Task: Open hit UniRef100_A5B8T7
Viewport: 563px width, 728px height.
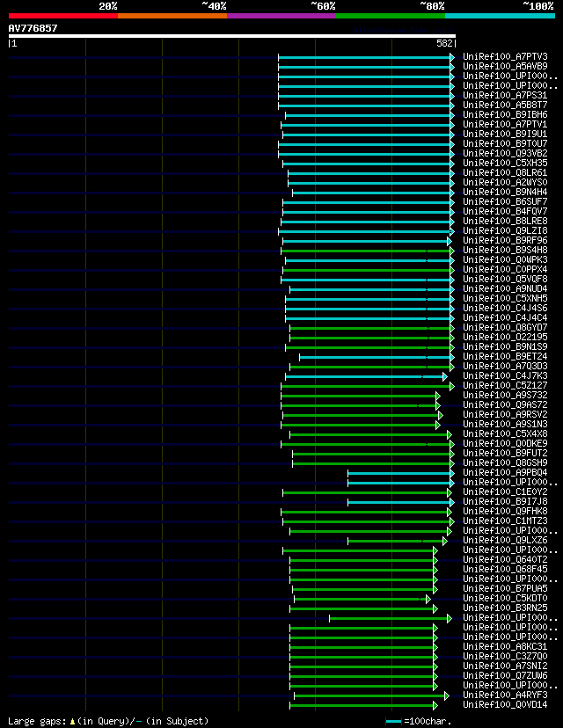Action: tap(505, 105)
